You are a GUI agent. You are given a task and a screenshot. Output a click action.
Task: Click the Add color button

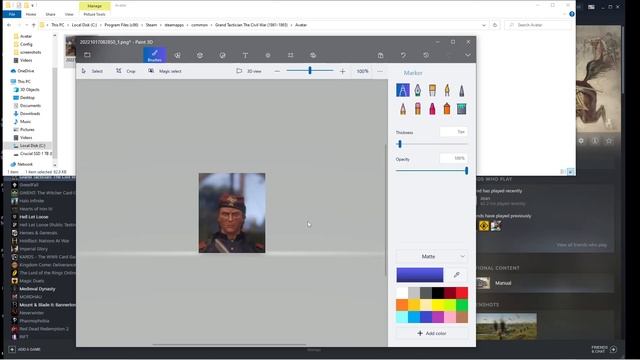tap(432, 333)
